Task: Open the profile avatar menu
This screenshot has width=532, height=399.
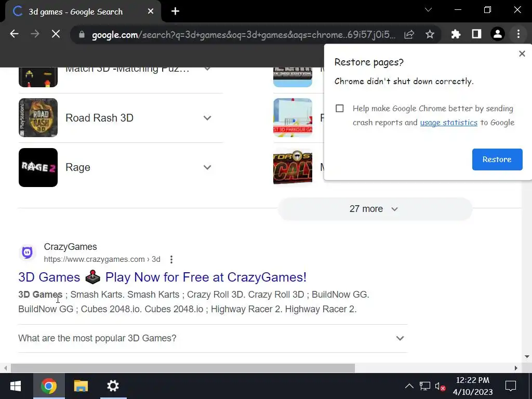Action: click(498, 34)
